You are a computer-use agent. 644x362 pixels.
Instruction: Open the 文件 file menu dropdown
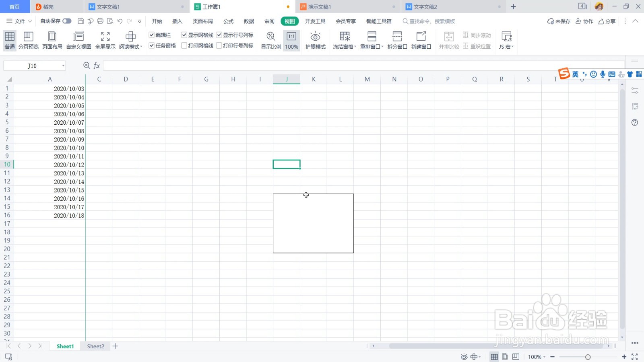[19, 21]
